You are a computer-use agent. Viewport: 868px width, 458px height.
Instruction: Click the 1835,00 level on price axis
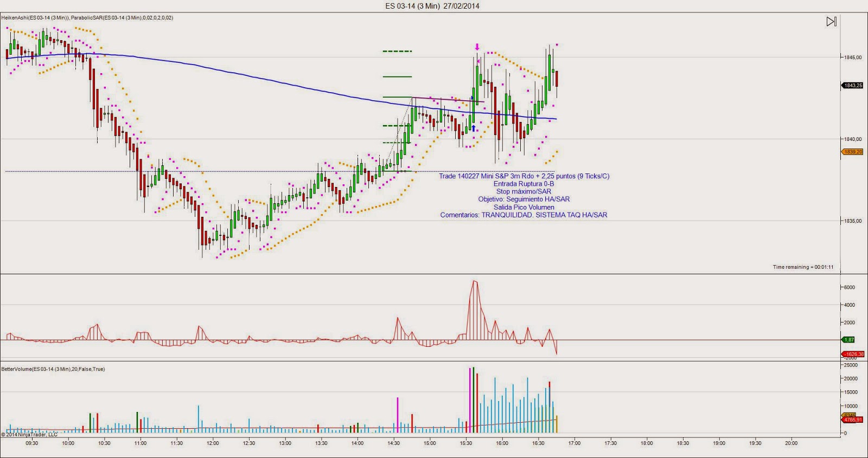pyautogui.click(x=852, y=221)
